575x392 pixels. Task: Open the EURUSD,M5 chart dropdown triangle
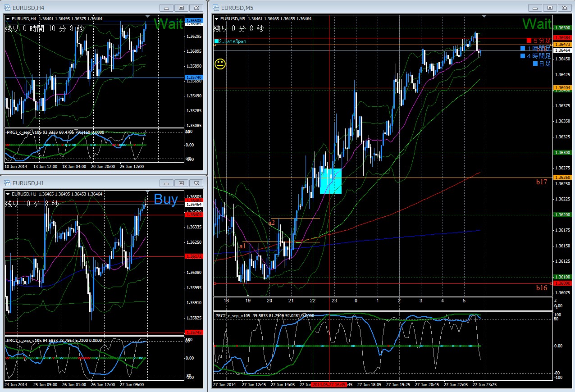click(217, 18)
